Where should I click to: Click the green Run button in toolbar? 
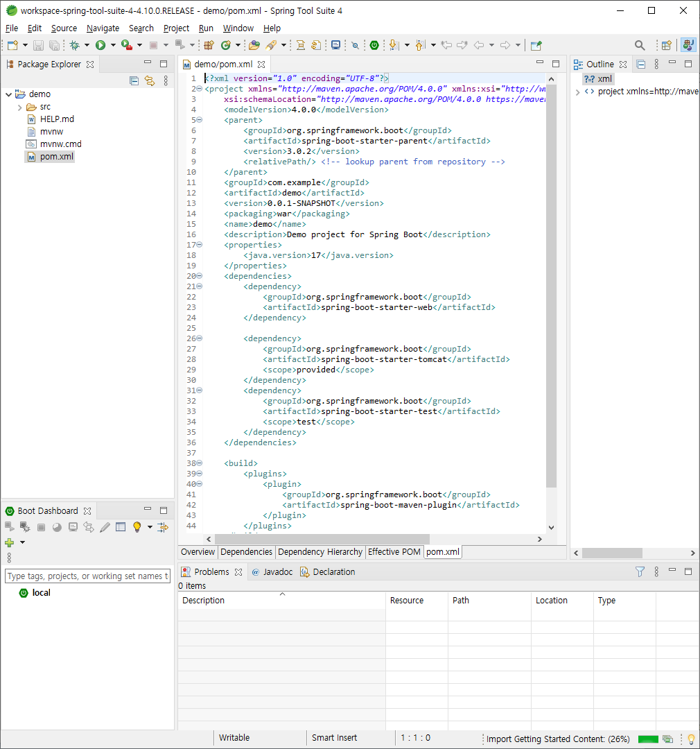point(100,45)
